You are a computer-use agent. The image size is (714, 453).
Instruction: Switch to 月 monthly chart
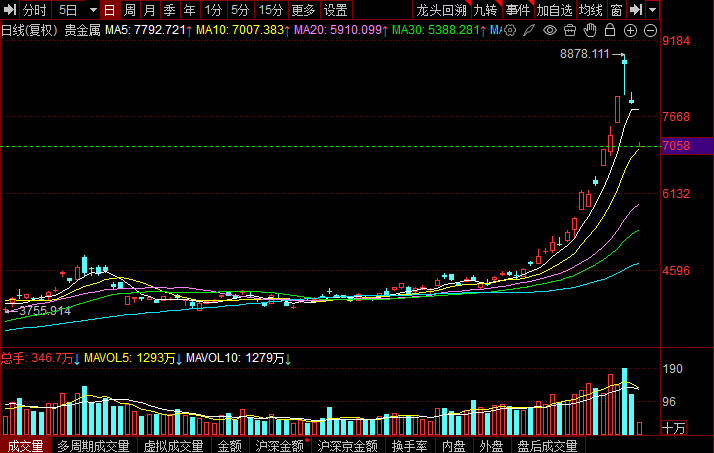click(150, 10)
